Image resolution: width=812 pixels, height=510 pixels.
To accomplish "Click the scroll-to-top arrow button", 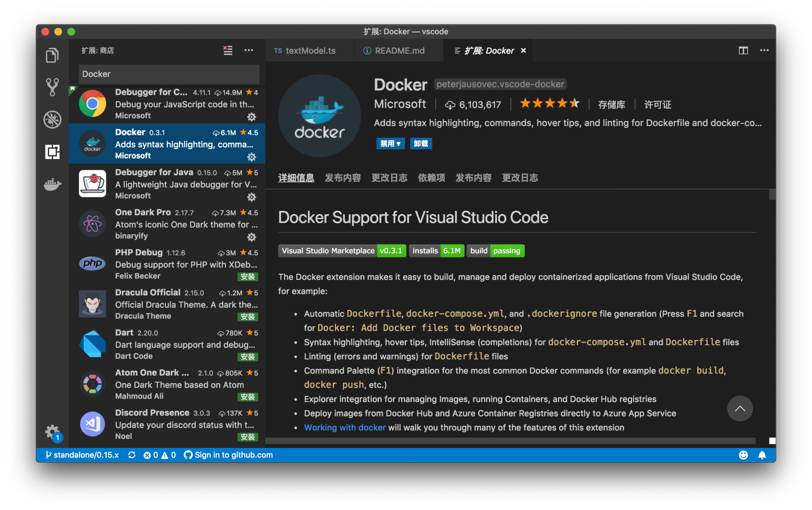I will tap(739, 409).
